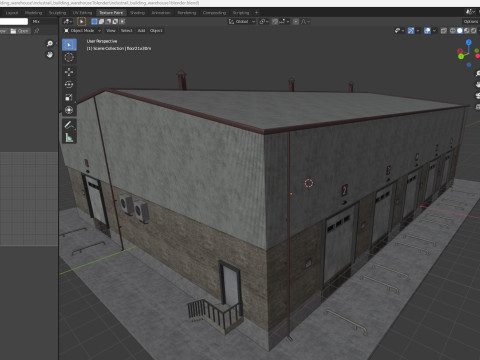This screenshot has height=360, width=480.
Task: Select the Measure tool
Action: [69, 138]
